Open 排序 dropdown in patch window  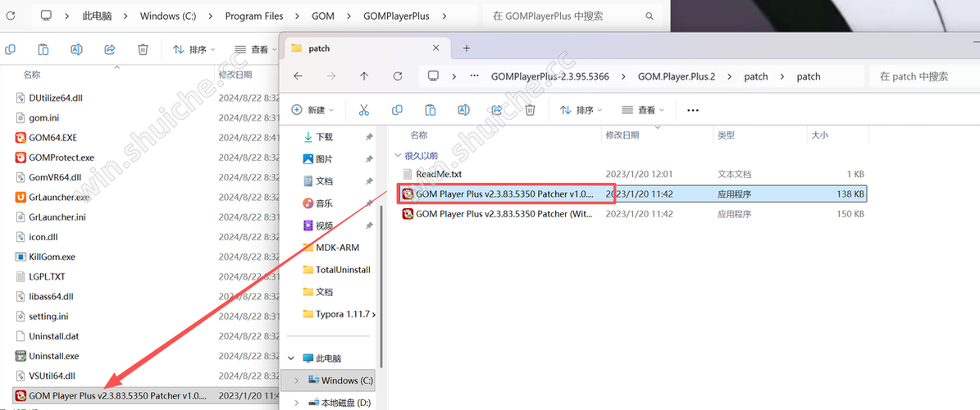coord(581,110)
